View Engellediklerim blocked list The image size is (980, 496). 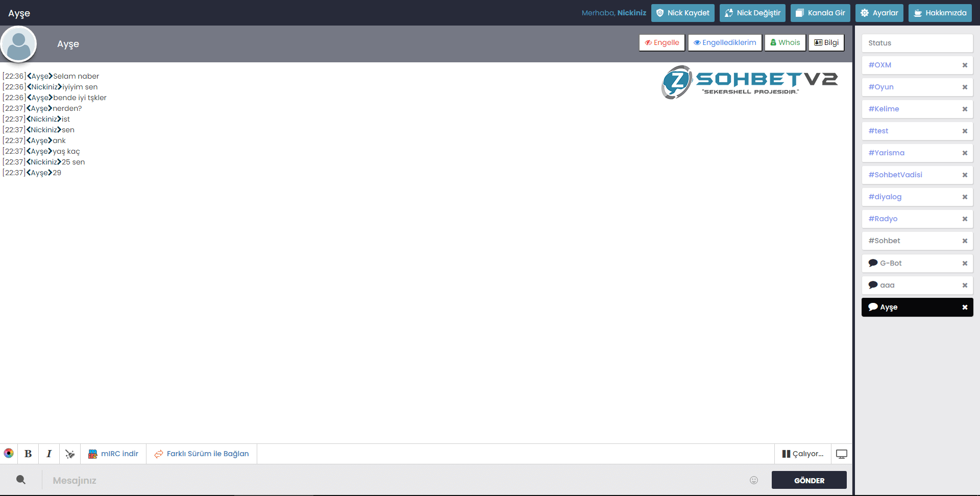(725, 42)
